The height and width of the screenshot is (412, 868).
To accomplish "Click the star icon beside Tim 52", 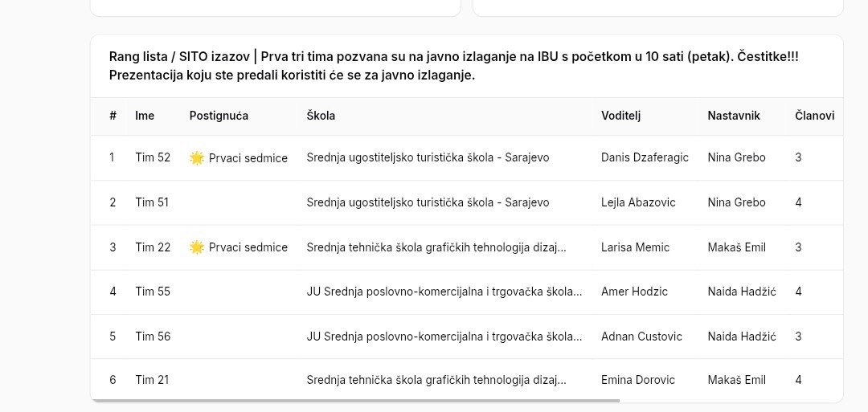I will [x=197, y=158].
